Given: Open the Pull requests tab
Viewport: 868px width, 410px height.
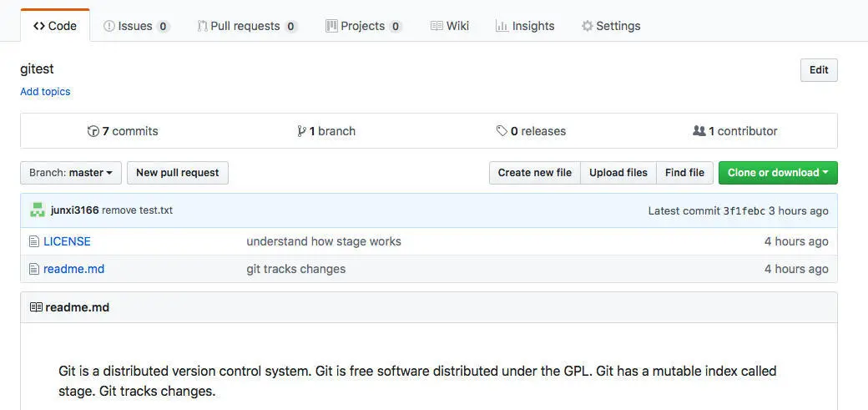Looking at the screenshot, I should pyautogui.click(x=247, y=26).
